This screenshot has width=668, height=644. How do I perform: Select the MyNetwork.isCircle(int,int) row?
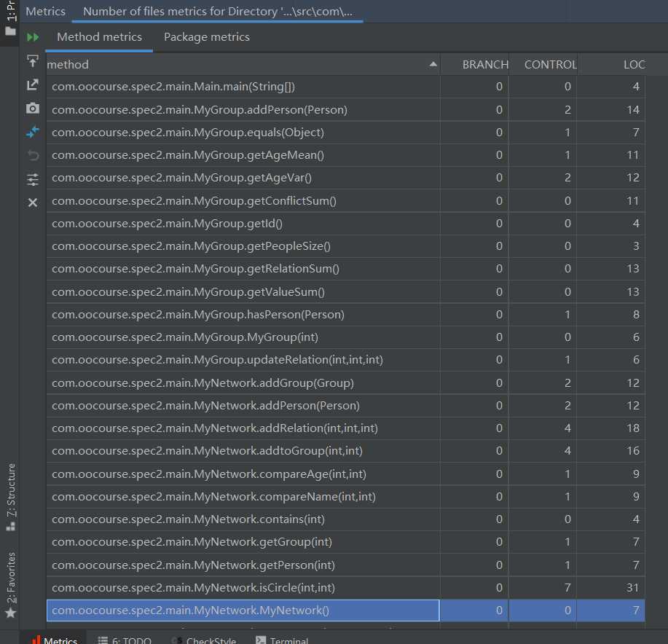pyautogui.click(x=243, y=587)
